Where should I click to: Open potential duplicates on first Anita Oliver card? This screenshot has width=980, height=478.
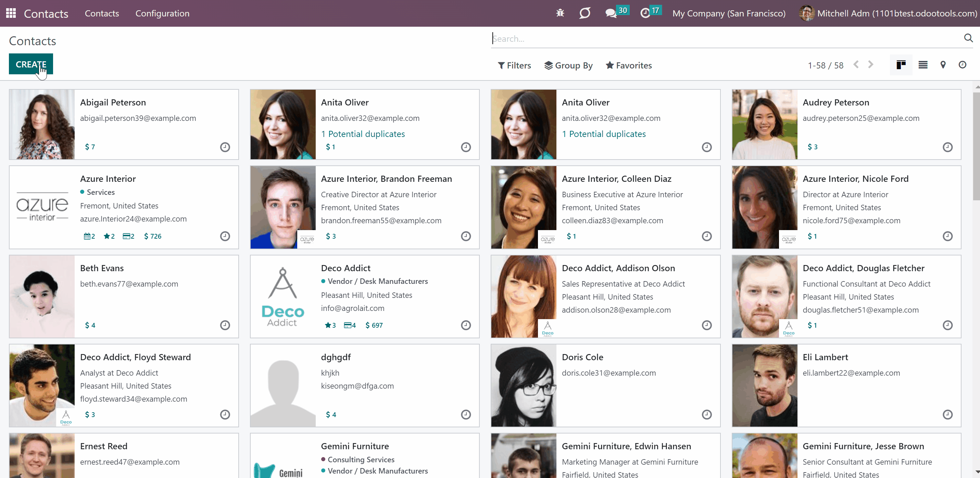click(363, 134)
